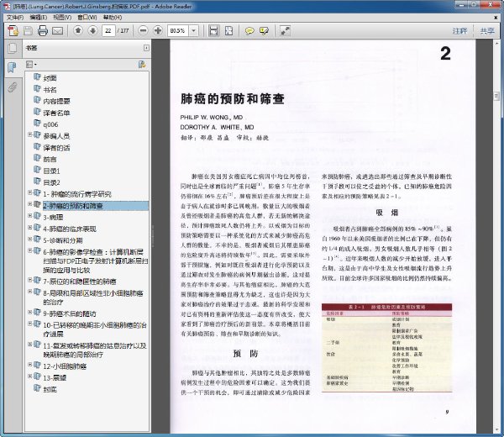Collapse the bookmarks pane
The width and height of the screenshot is (504, 437).
[146, 48]
